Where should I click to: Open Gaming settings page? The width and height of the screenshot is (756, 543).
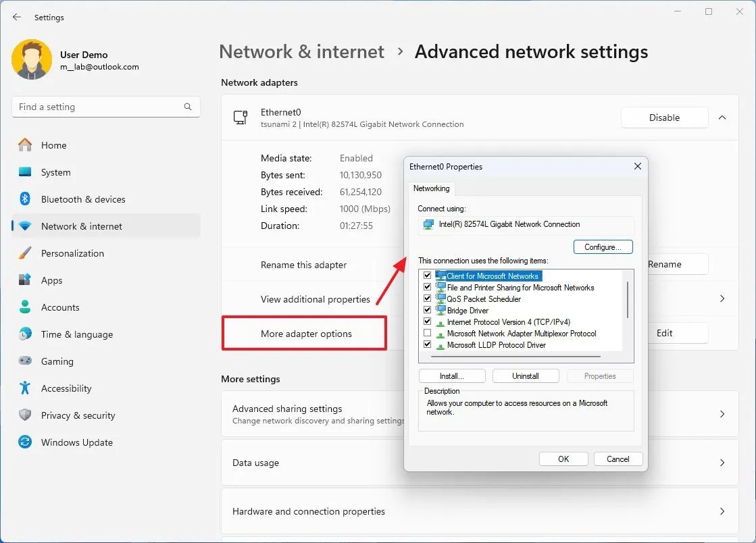coord(106,361)
